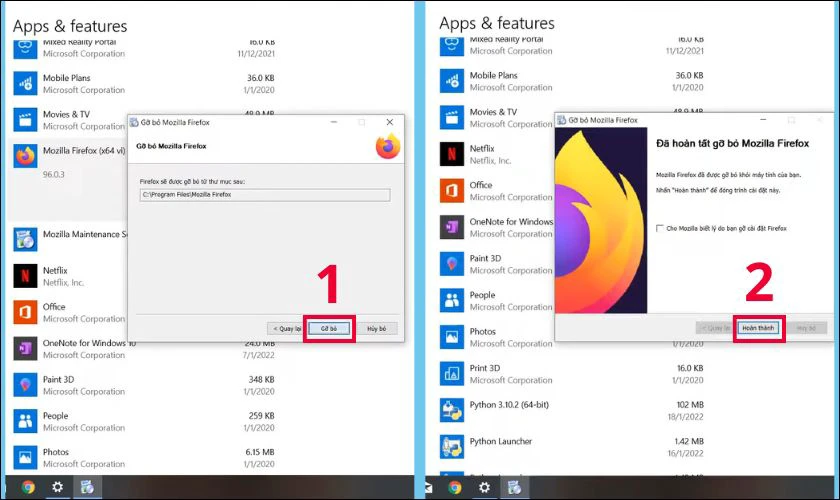
Task: Select 'Mozilla Maintenance S' list entry text
Action: point(85,234)
